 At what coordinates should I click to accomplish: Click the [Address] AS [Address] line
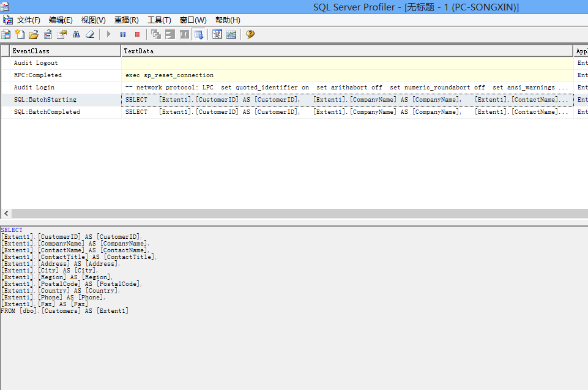pos(61,264)
